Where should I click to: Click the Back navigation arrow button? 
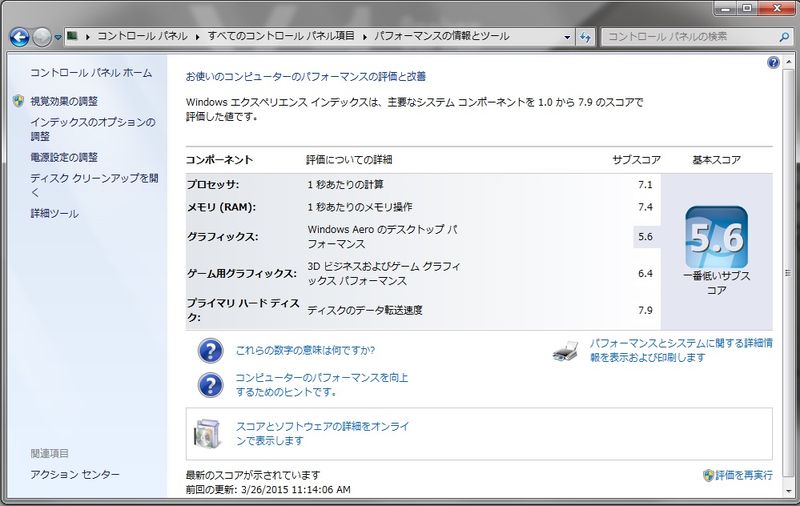(19, 37)
